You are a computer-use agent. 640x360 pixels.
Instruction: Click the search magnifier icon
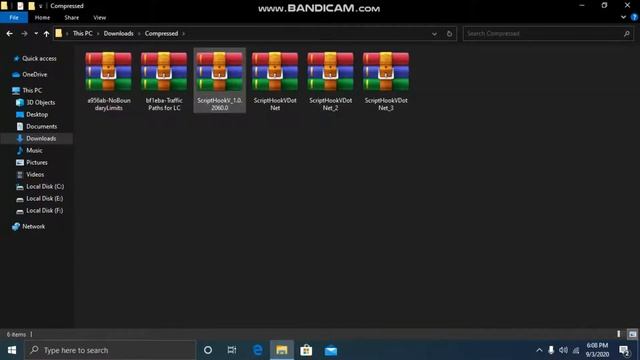point(627,33)
